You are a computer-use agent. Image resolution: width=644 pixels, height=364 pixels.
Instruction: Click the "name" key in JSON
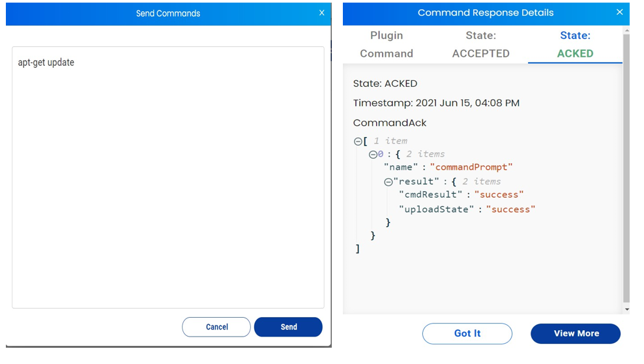tap(401, 167)
